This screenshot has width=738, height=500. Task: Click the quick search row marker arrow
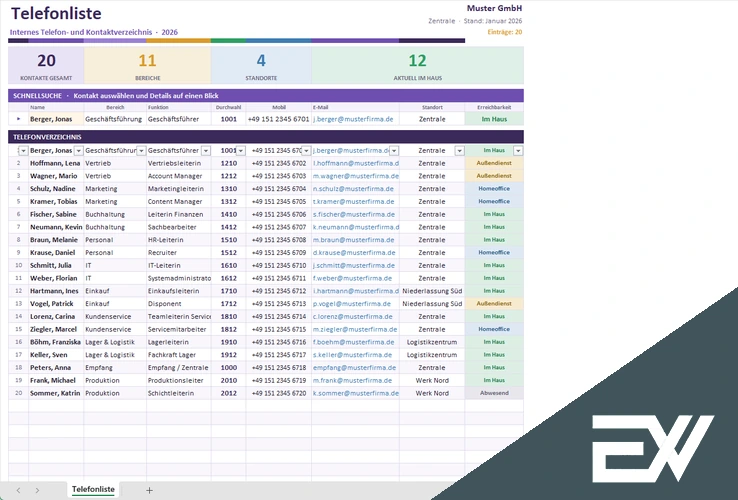pyautogui.click(x=18, y=119)
